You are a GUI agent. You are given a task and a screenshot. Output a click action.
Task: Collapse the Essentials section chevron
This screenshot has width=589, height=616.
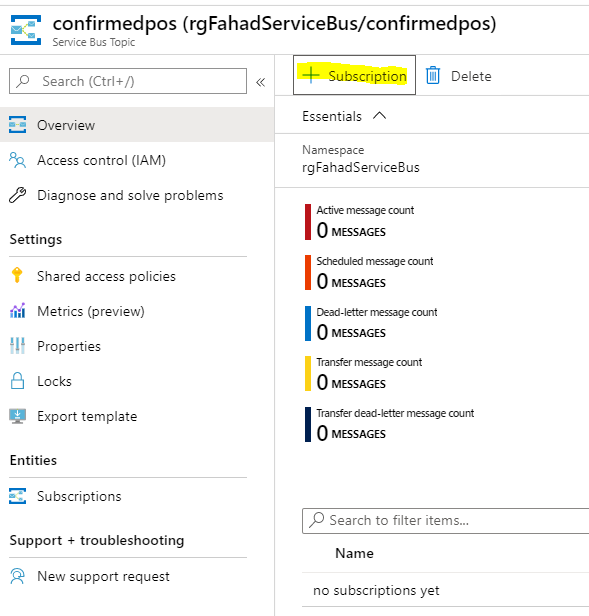click(380, 116)
